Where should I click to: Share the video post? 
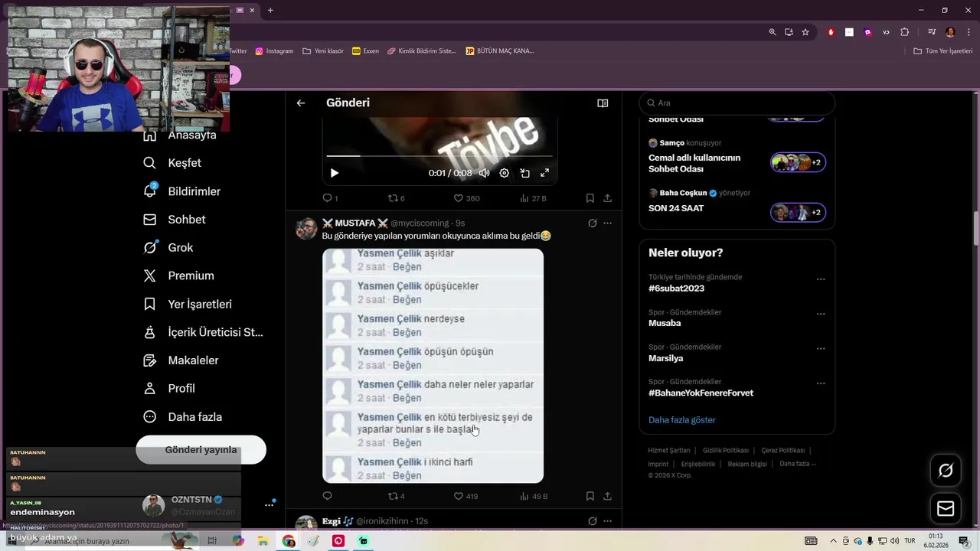(607, 198)
